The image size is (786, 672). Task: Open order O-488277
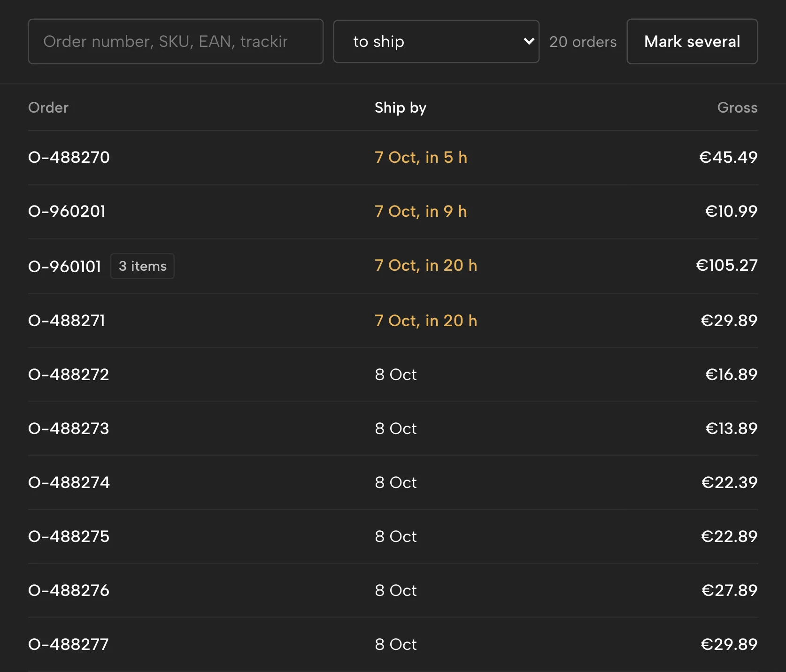point(69,644)
